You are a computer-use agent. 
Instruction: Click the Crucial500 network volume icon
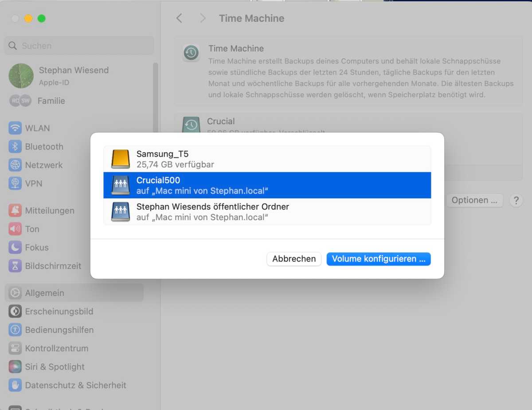120,185
